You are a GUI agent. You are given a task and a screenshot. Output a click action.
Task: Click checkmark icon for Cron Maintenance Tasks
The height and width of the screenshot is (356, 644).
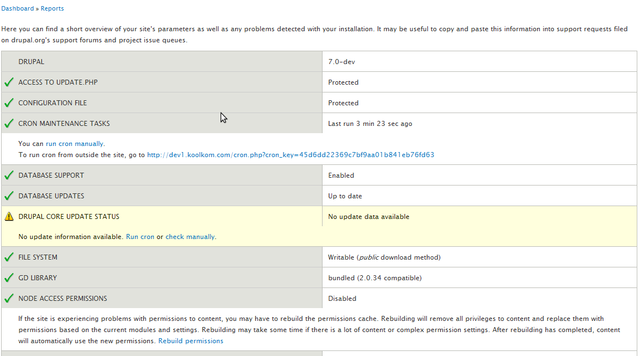tap(9, 124)
